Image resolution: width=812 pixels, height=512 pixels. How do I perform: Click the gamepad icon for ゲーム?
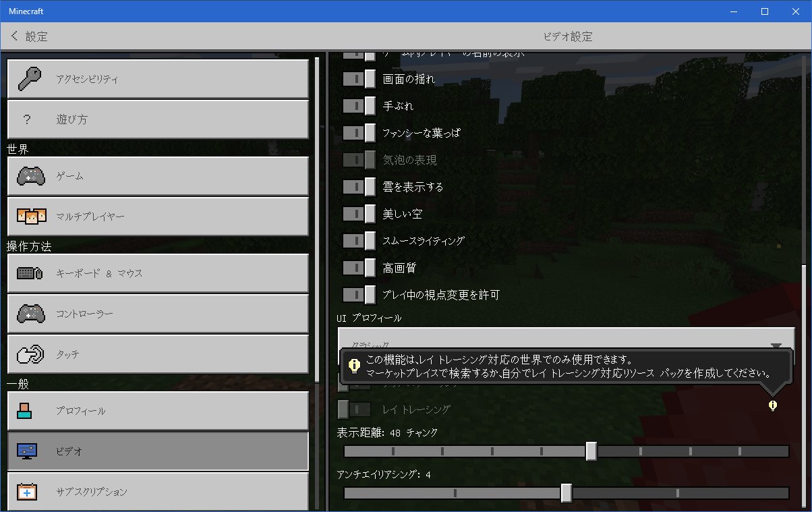pos(31,176)
